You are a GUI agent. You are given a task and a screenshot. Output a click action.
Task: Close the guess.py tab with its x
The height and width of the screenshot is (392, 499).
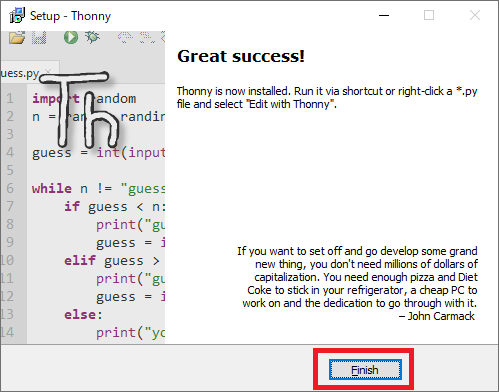point(48,71)
